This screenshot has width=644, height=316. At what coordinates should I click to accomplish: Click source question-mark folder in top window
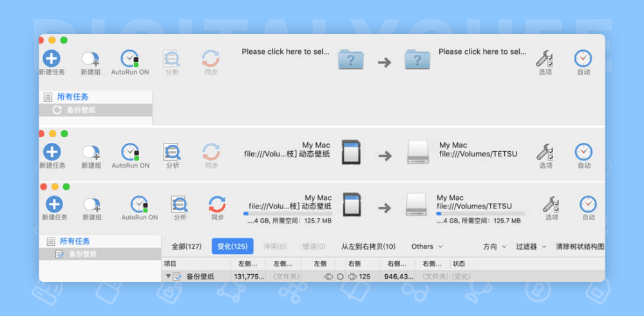point(351,59)
